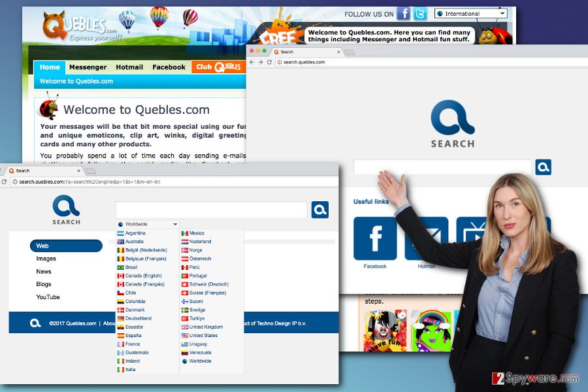Screen dimensions: 588x392
Task: Click the forward arrow in right browser window
Action: [x=261, y=62]
